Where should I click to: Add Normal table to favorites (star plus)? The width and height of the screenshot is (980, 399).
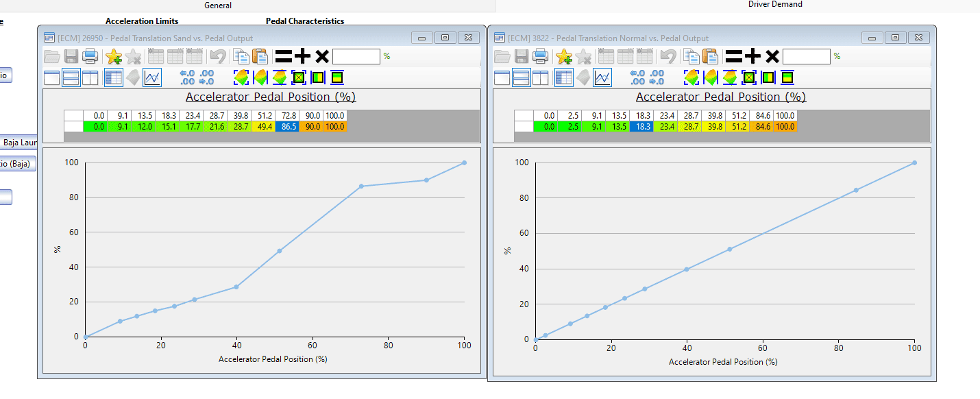564,56
